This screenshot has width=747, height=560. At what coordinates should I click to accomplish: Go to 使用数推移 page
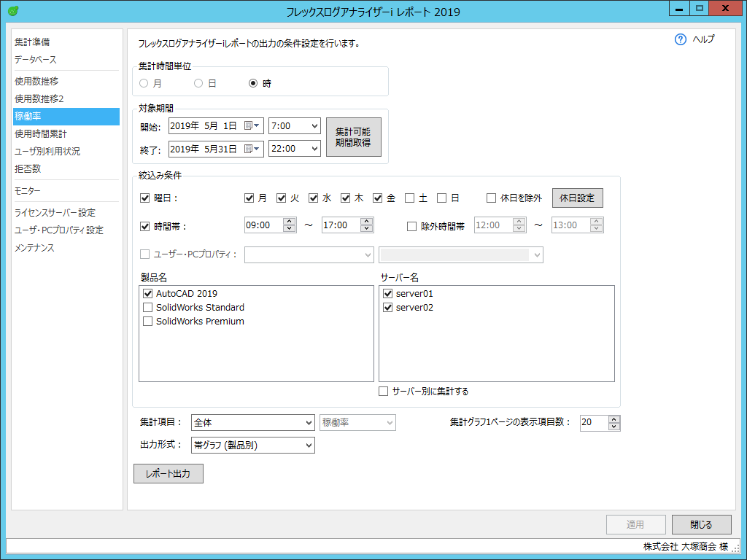point(36,82)
